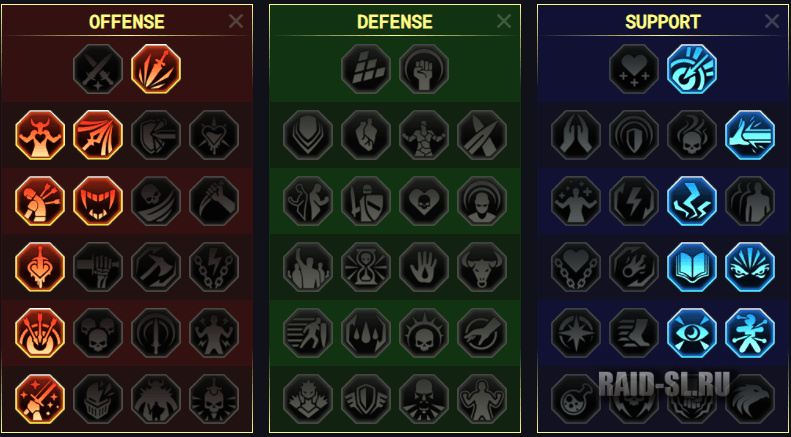Screen dimensions: 791x437
Task: Click the horned demon heart Offense mastery
Action: click(x=40, y=135)
